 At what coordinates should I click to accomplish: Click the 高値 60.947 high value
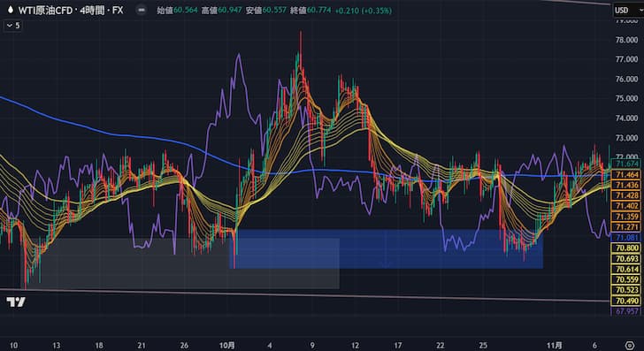(x=221, y=10)
